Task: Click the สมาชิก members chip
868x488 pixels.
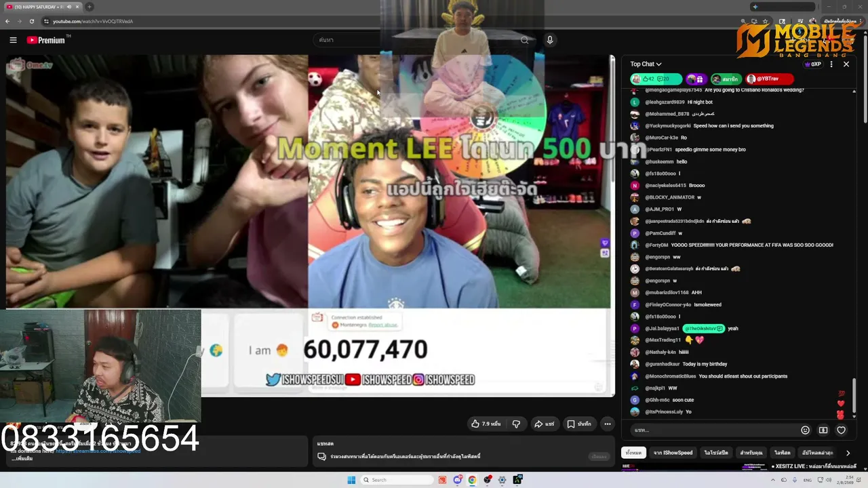Action: [726, 79]
